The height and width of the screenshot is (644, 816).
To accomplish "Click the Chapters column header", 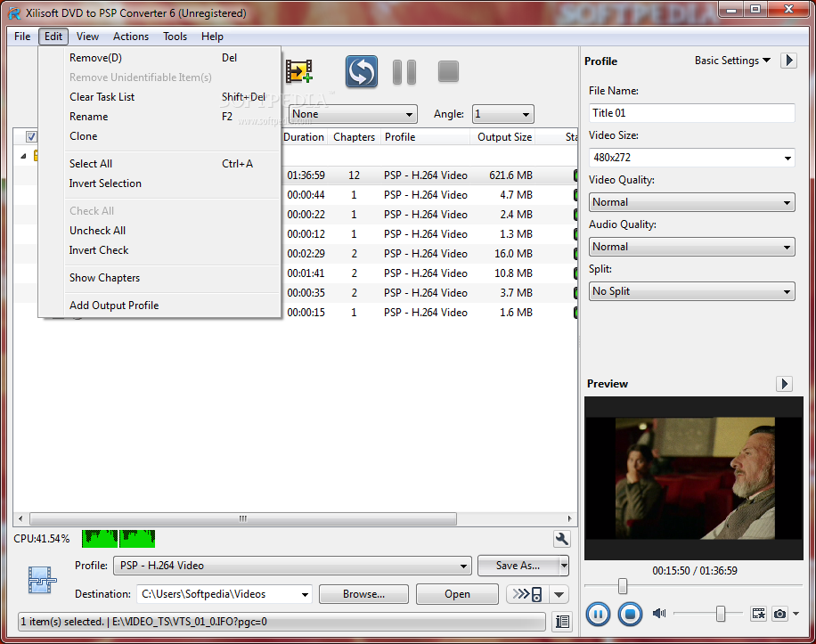I will [x=354, y=137].
